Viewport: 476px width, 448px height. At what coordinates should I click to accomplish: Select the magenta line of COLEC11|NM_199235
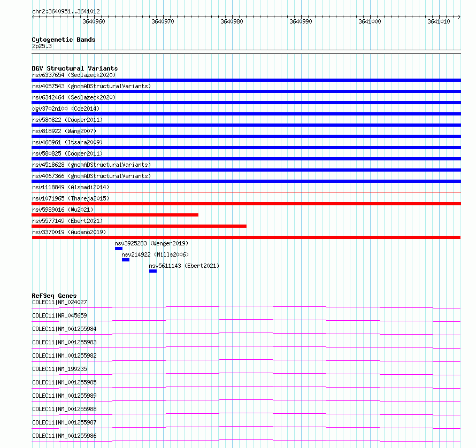pos(246,374)
